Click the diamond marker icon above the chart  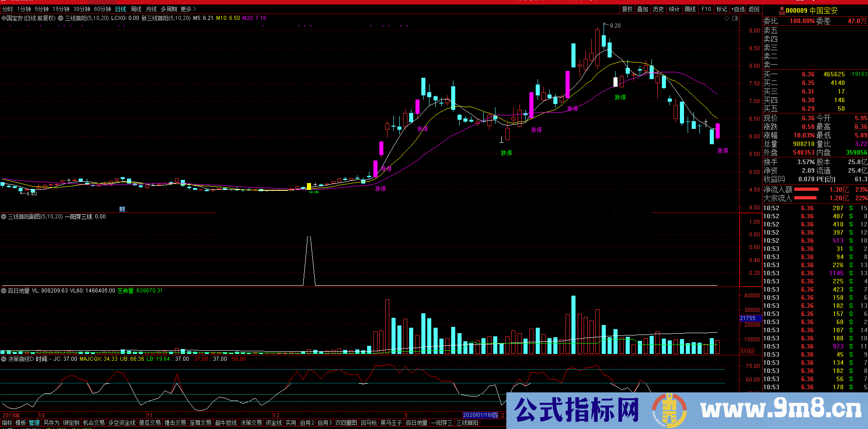click(727, 19)
